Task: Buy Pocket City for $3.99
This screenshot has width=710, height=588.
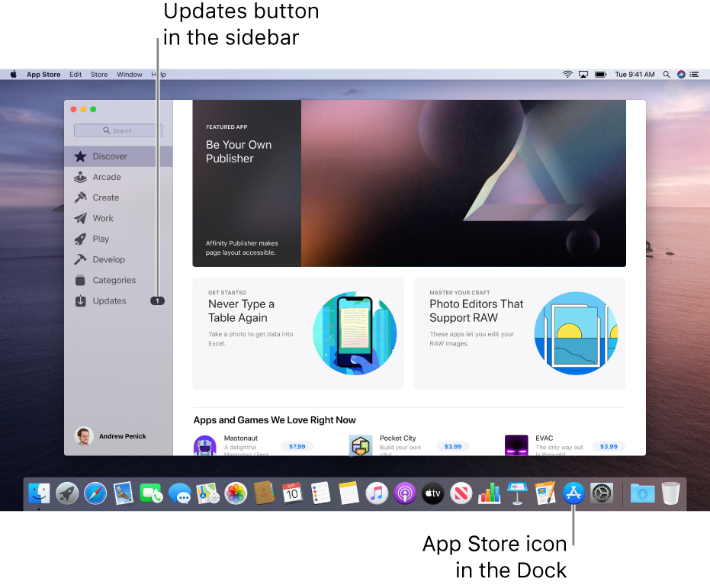Action: tap(453, 446)
